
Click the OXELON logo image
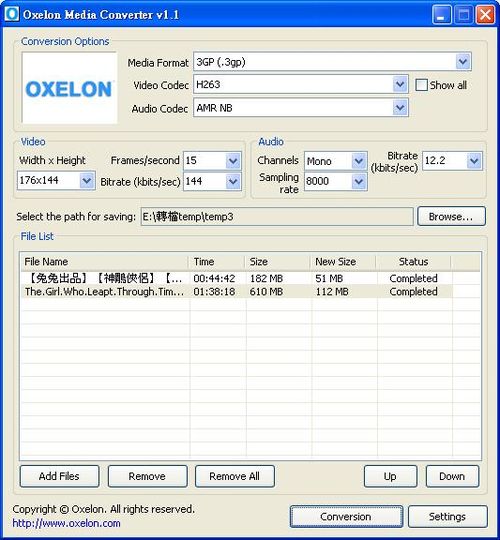pos(69,88)
